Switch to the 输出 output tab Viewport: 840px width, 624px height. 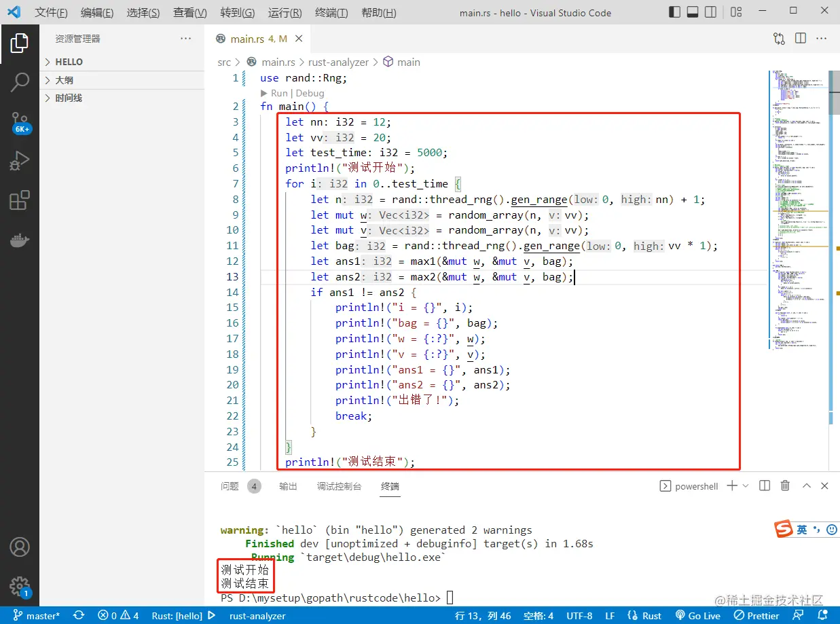[x=289, y=486]
